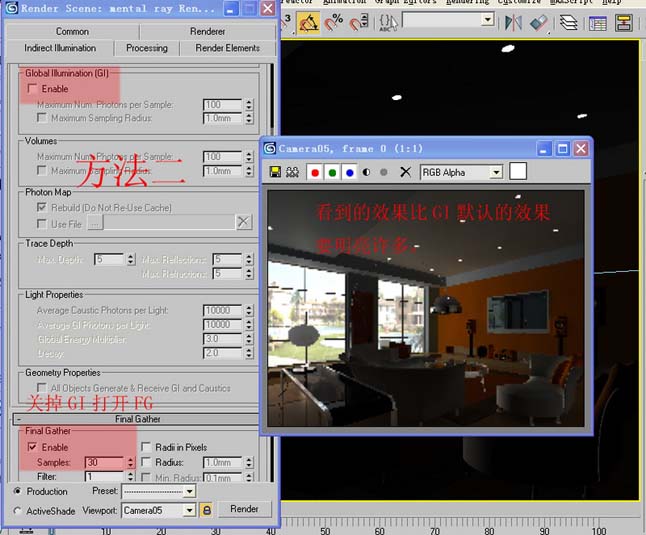Switch to the Common tab
This screenshot has height=535, width=646.
click(x=72, y=31)
